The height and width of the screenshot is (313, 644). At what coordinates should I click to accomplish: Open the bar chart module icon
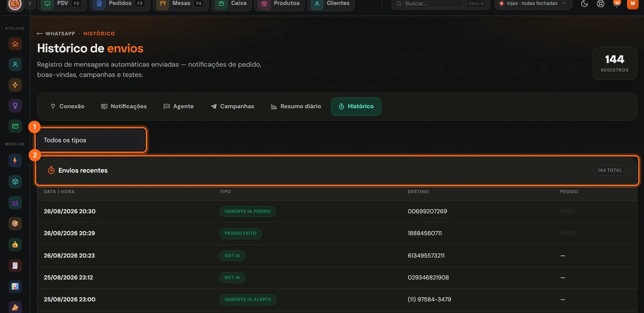(x=15, y=286)
